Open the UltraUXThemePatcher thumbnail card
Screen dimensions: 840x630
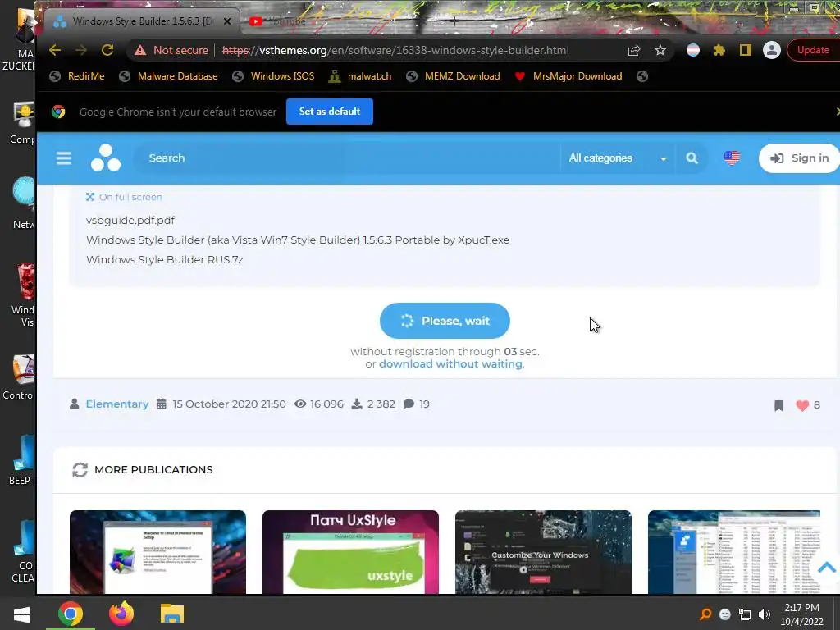158,552
